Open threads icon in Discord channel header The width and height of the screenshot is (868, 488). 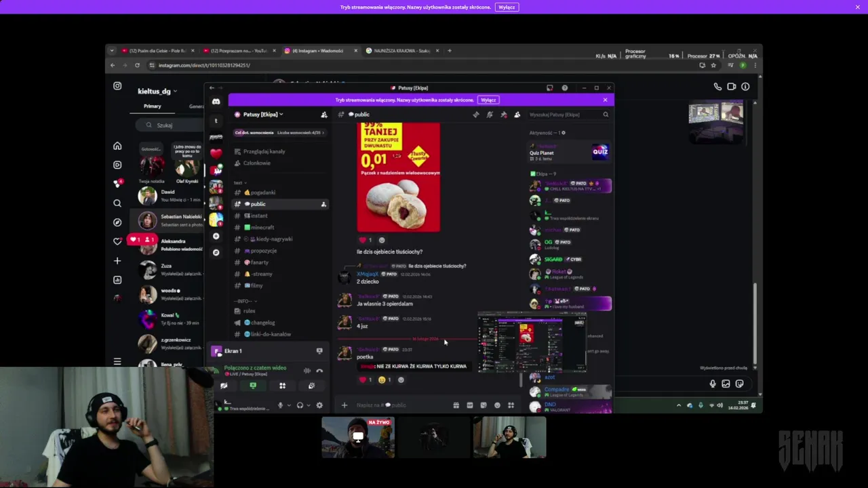coord(476,115)
